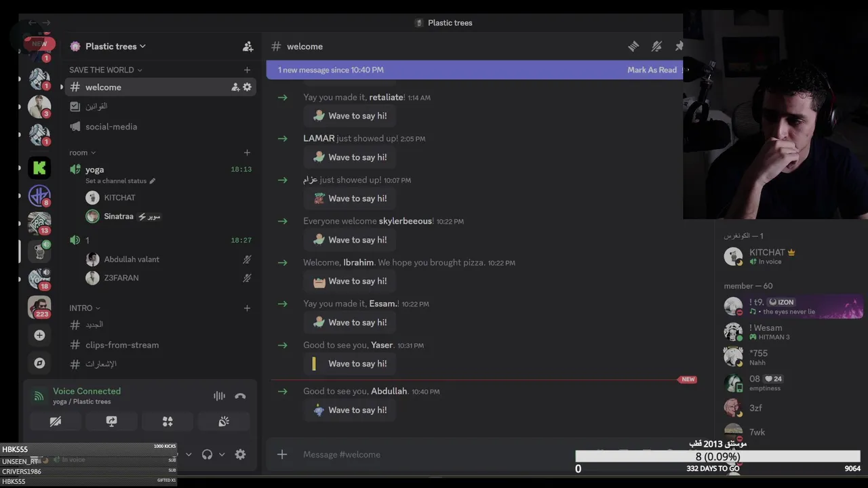Toggle mute icon next to Abdullah valant
Viewport: 868px width, 488px height.
[247, 260]
